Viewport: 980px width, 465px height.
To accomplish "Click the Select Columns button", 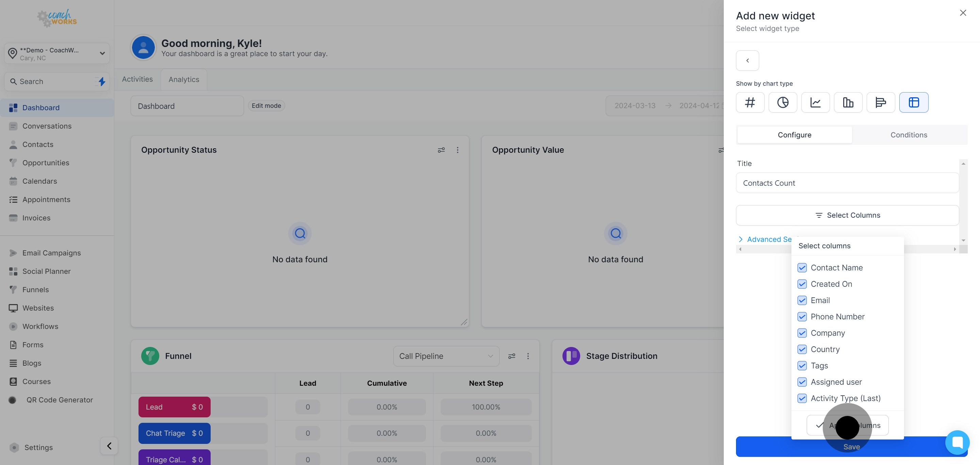I will point(847,215).
